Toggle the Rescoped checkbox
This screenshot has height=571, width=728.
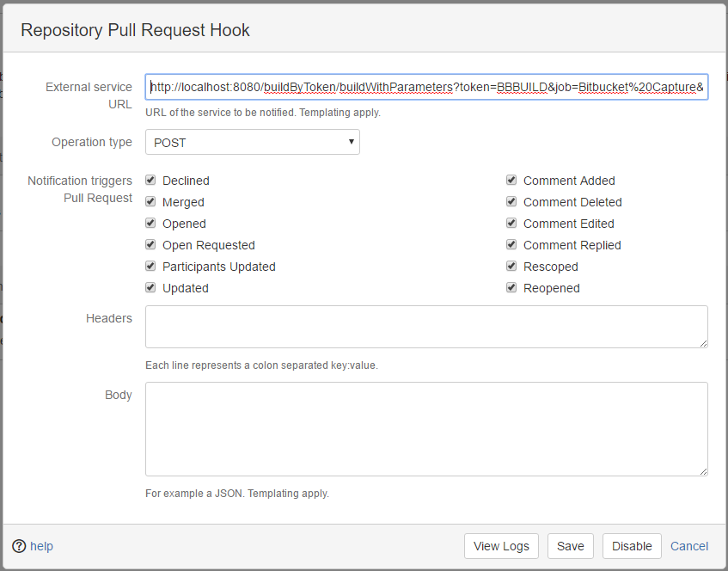[511, 267]
